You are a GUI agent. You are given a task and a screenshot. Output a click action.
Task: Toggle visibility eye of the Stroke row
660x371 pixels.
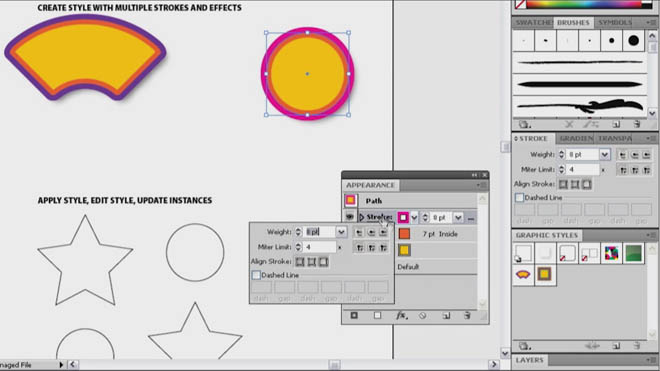(x=349, y=217)
